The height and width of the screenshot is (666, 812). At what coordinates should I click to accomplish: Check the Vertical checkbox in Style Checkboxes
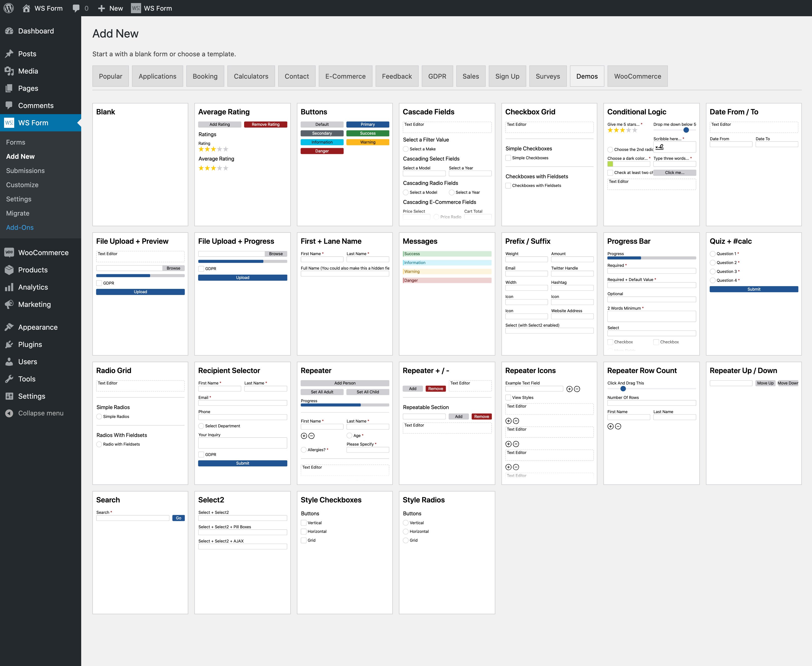click(x=303, y=523)
